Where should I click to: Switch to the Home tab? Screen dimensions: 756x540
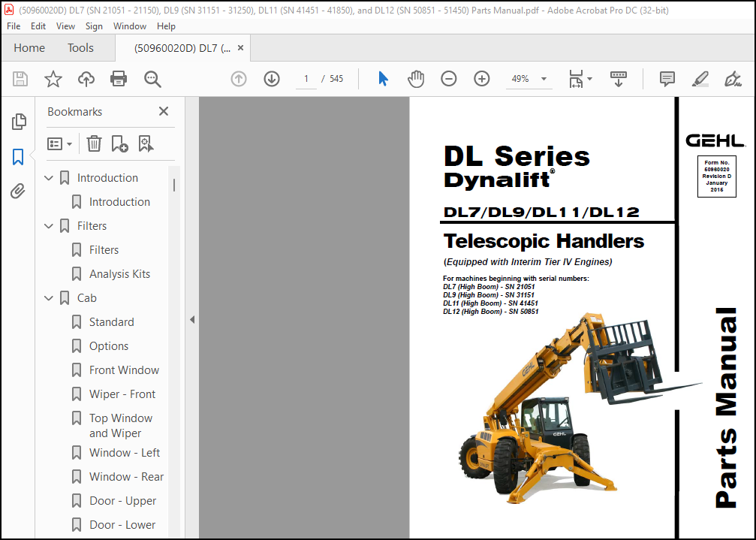[x=29, y=48]
